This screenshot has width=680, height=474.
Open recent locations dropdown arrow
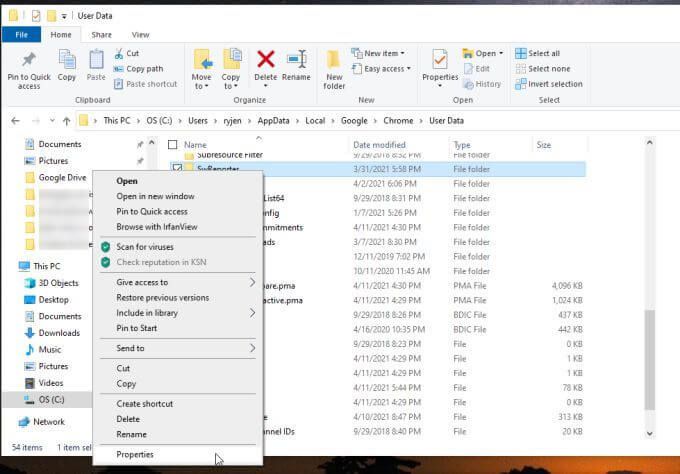pos(52,121)
